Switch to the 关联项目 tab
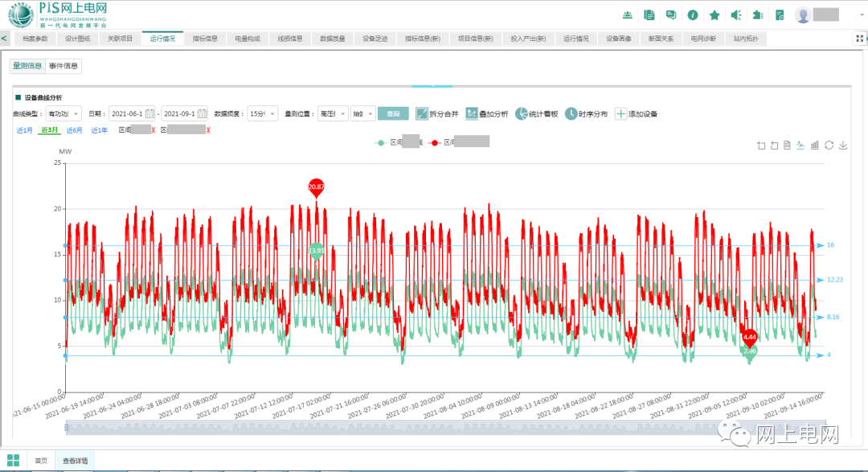 [x=120, y=39]
